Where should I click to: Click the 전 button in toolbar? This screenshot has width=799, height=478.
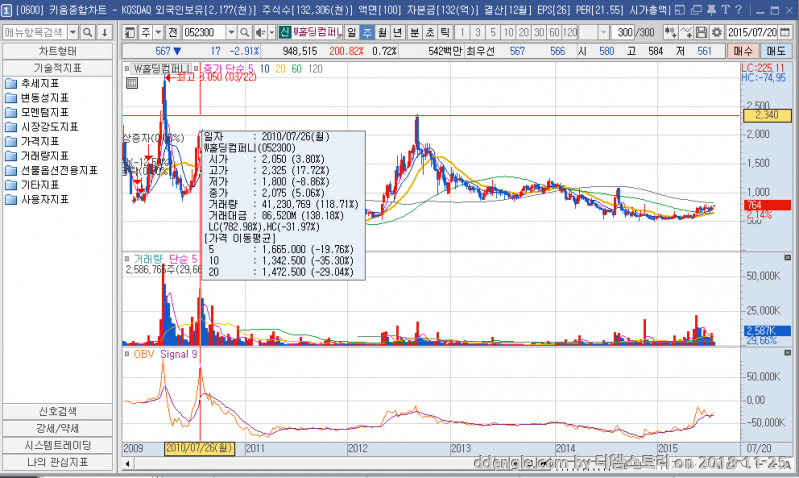click(172, 33)
